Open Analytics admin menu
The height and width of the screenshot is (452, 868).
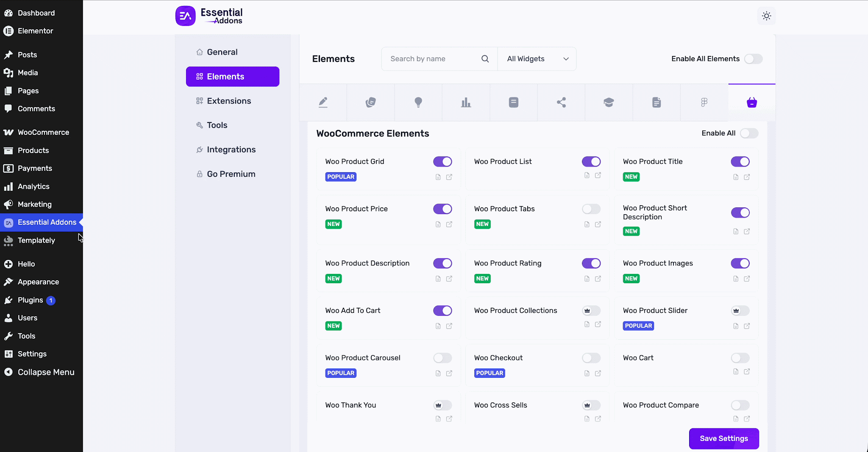pyautogui.click(x=42, y=187)
